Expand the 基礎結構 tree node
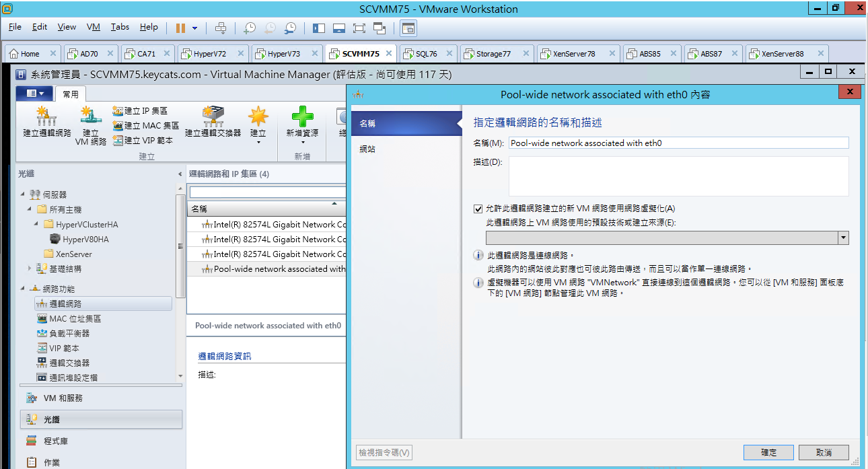This screenshot has height=469, width=868. pos(30,268)
